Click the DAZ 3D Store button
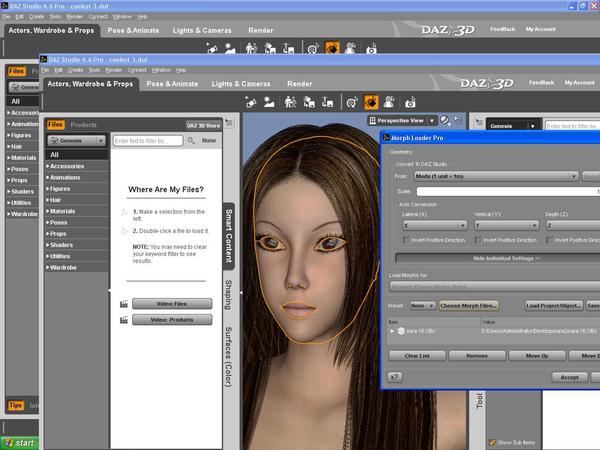 (x=203, y=125)
